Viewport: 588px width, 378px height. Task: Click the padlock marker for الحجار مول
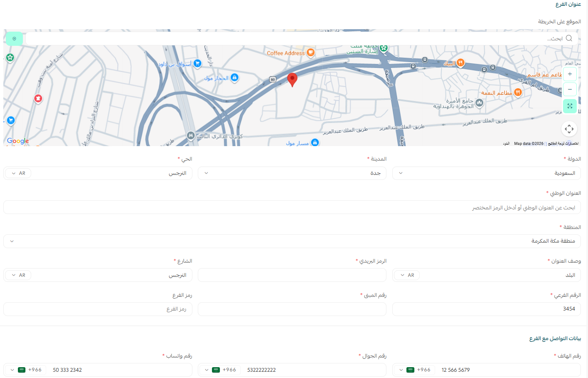click(235, 77)
